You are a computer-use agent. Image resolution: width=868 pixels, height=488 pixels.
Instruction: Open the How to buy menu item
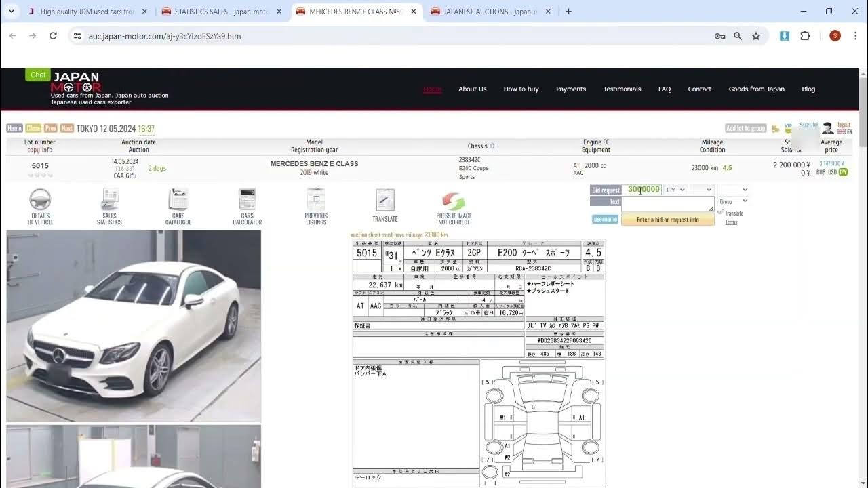tap(521, 89)
